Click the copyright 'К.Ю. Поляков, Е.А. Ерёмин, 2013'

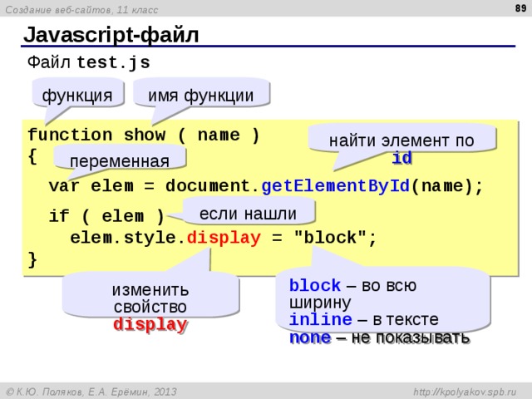[91, 392]
